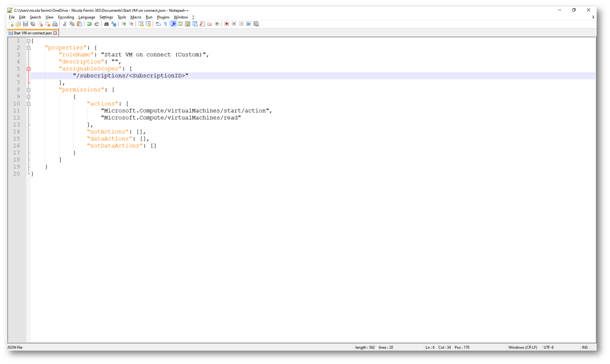The image size is (610, 364).
Task: Click the Copy toolbar icon
Action: 72,24
